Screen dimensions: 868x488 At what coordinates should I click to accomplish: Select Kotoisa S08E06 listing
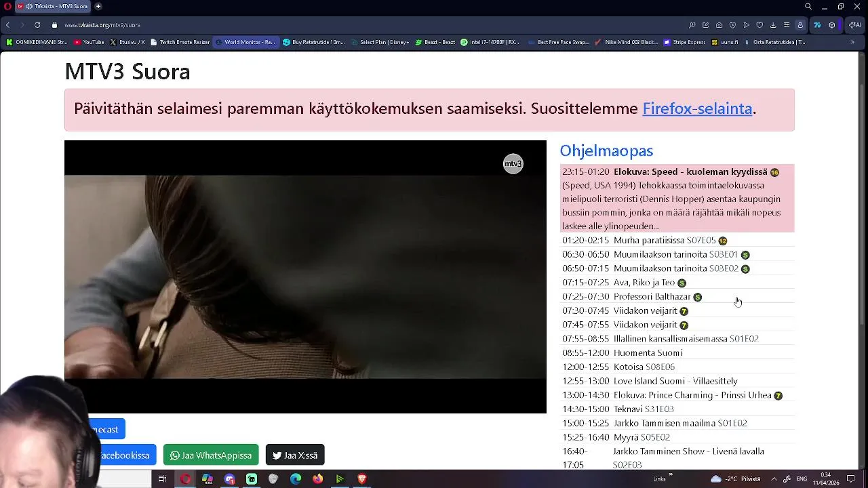coord(677,367)
